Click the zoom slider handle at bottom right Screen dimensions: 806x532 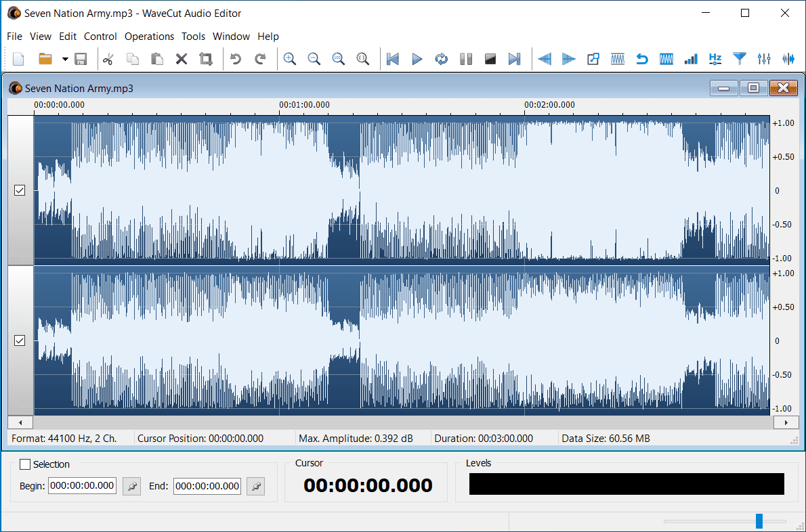[x=759, y=521]
